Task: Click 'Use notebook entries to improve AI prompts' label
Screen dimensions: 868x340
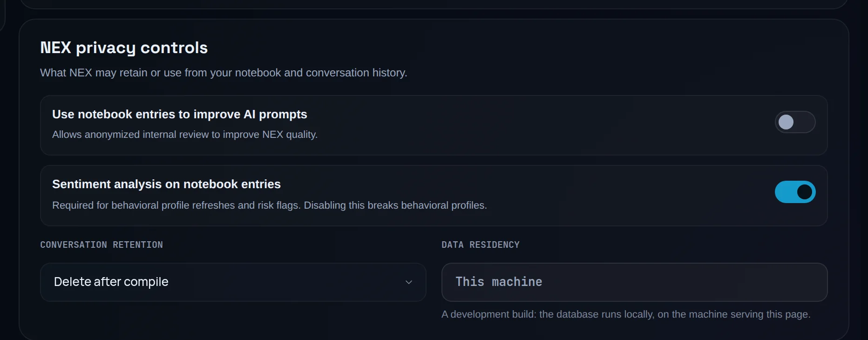Action: 180,114
